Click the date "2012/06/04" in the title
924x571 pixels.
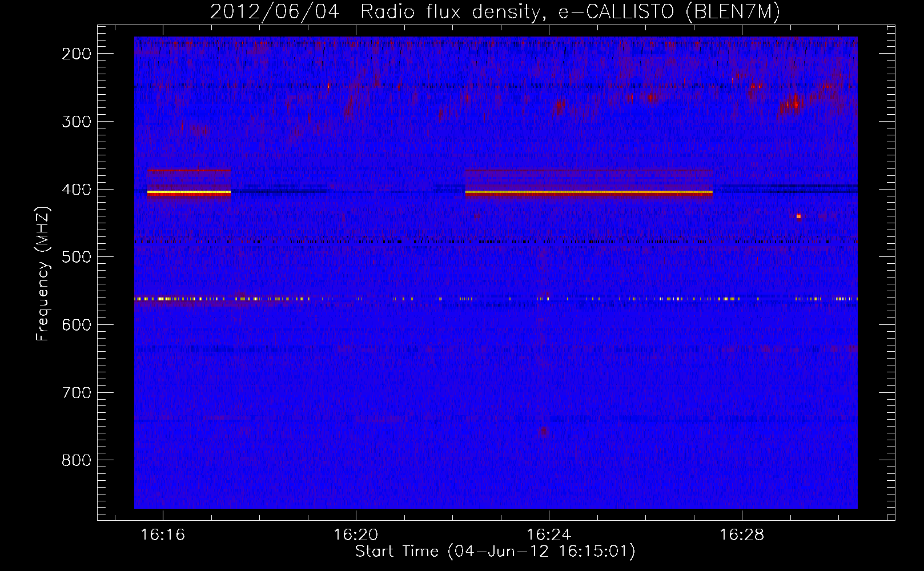(275, 12)
